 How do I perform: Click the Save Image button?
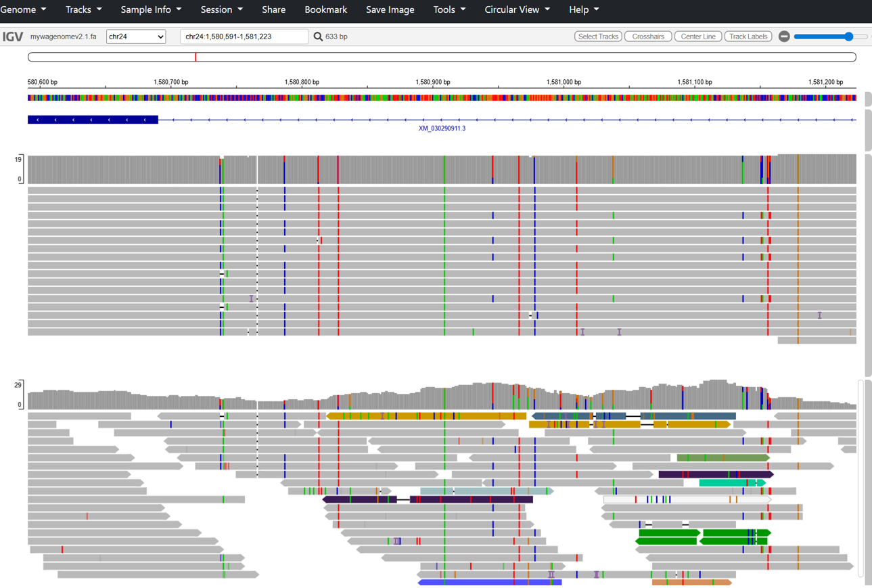click(x=390, y=9)
